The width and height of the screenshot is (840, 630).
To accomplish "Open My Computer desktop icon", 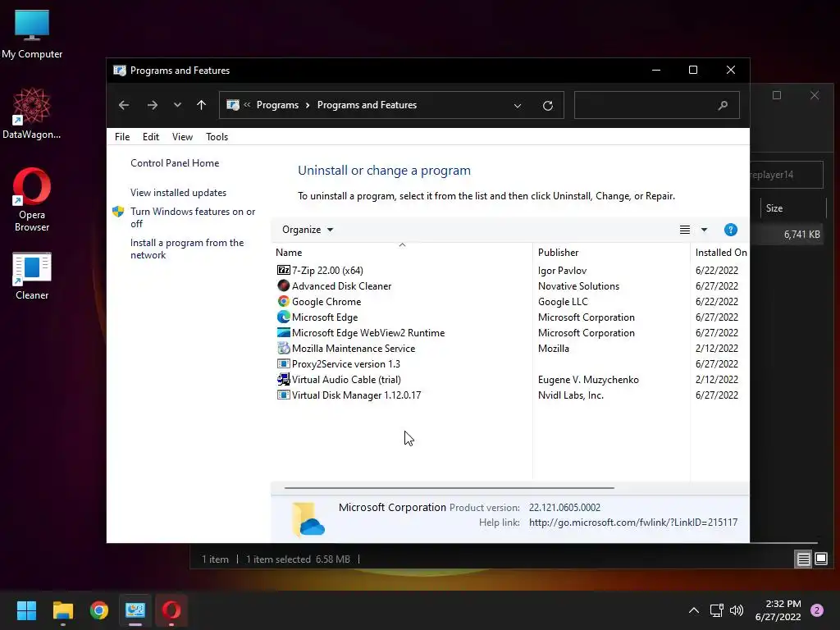I will pos(32,34).
